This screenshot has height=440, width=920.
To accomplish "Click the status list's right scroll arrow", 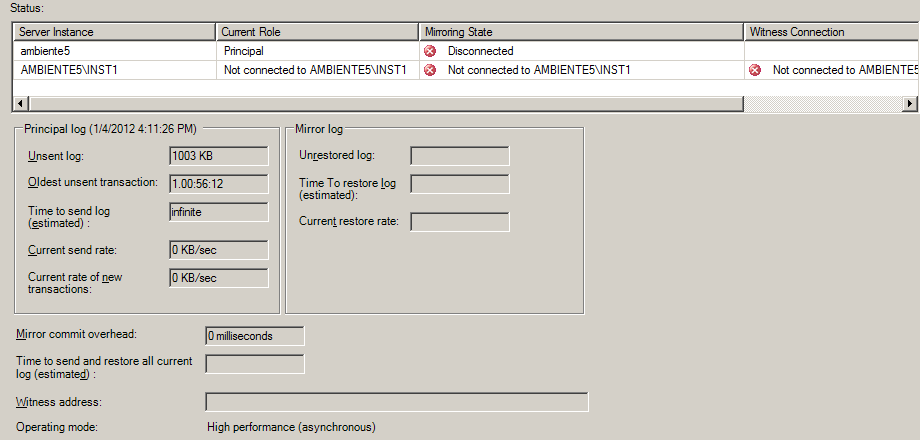I will pos(909,103).
